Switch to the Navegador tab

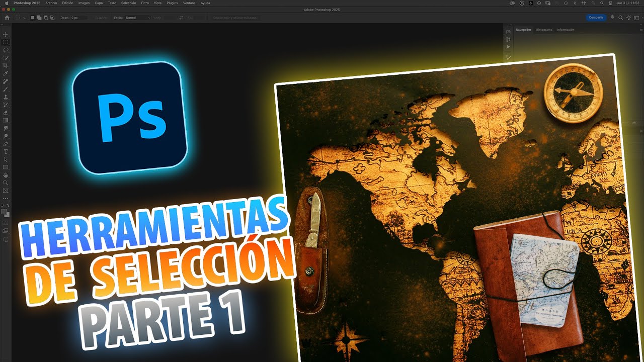point(523,30)
